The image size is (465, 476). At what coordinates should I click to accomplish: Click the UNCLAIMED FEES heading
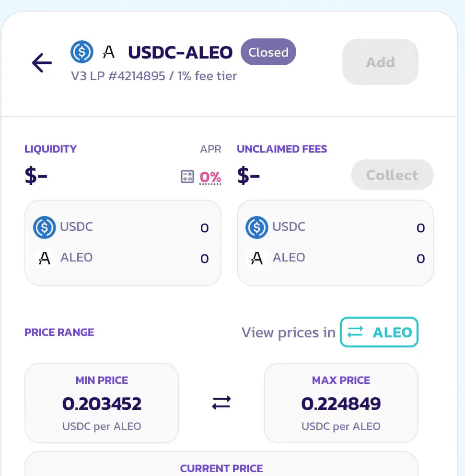pos(282,149)
